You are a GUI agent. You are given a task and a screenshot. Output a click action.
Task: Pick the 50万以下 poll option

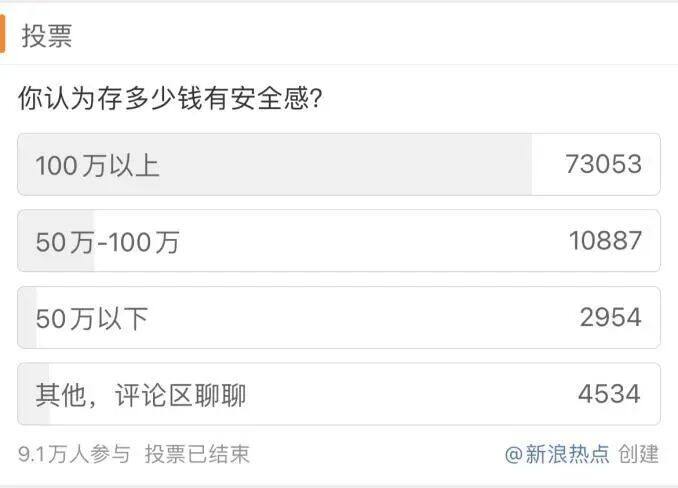tap(92, 318)
